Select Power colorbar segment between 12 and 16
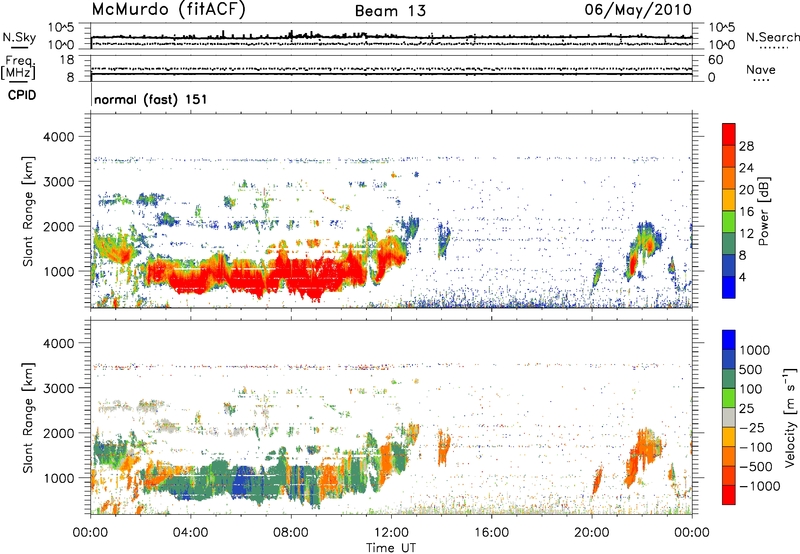The width and height of the screenshot is (800, 554). click(x=729, y=221)
